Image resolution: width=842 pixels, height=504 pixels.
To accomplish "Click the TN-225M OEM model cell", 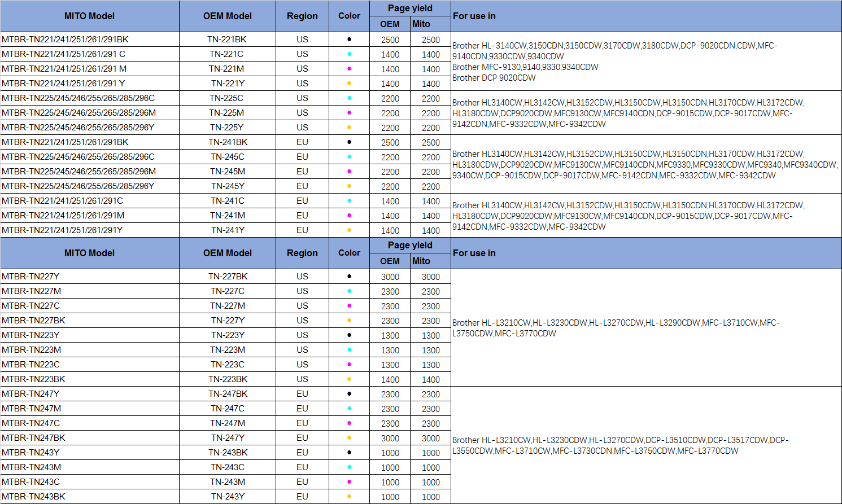I will [x=227, y=113].
